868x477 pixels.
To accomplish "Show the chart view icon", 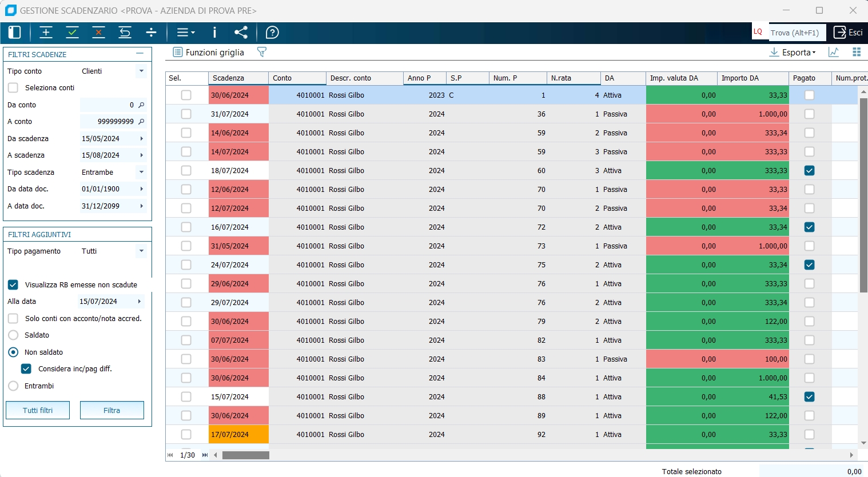I will click(834, 52).
